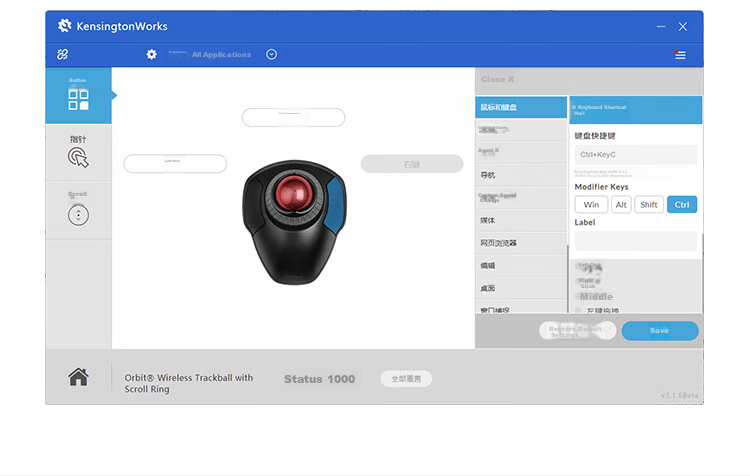Click the Keyboard Shortcut header
Viewport: 750px width, 476px height.
(x=636, y=110)
